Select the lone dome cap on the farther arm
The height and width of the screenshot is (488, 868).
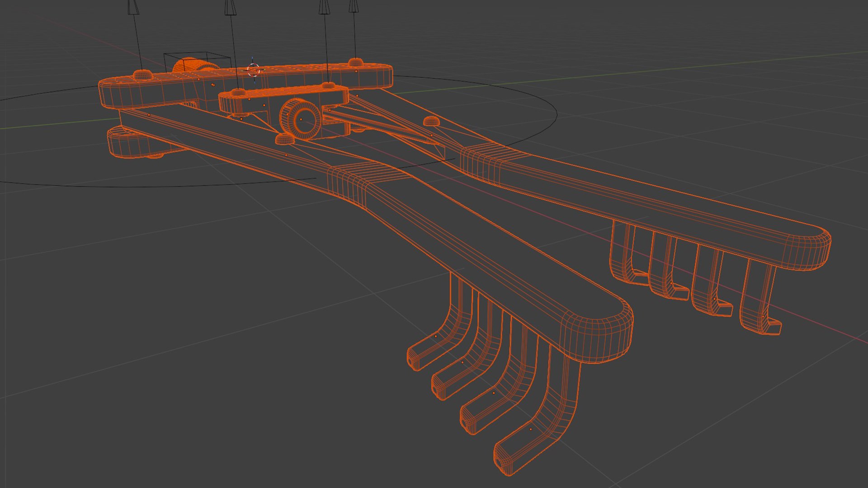click(x=431, y=121)
